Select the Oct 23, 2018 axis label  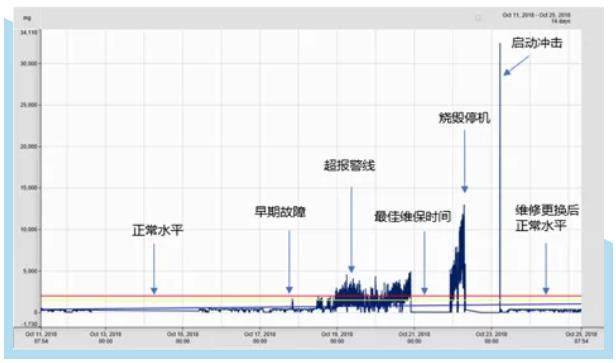pyautogui.click(x=491, y=337)
